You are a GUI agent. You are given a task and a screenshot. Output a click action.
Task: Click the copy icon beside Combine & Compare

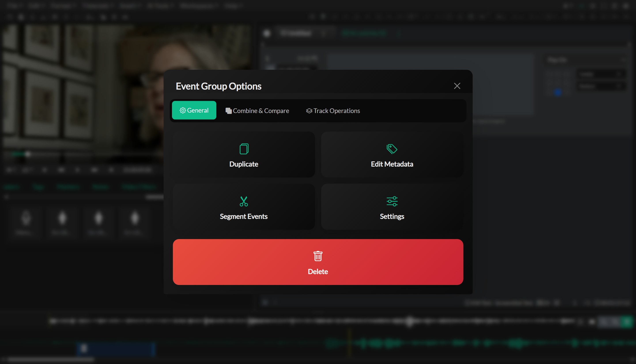tap(228, 111)
